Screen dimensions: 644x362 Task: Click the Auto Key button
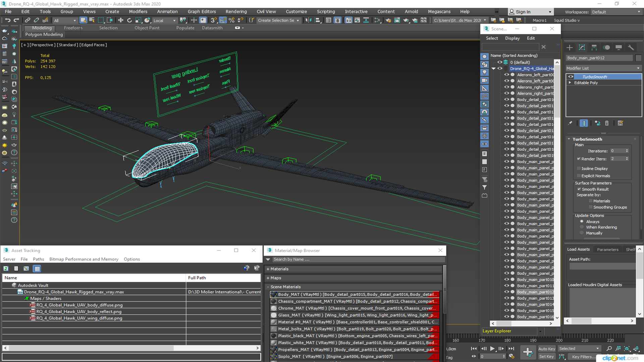546,349
